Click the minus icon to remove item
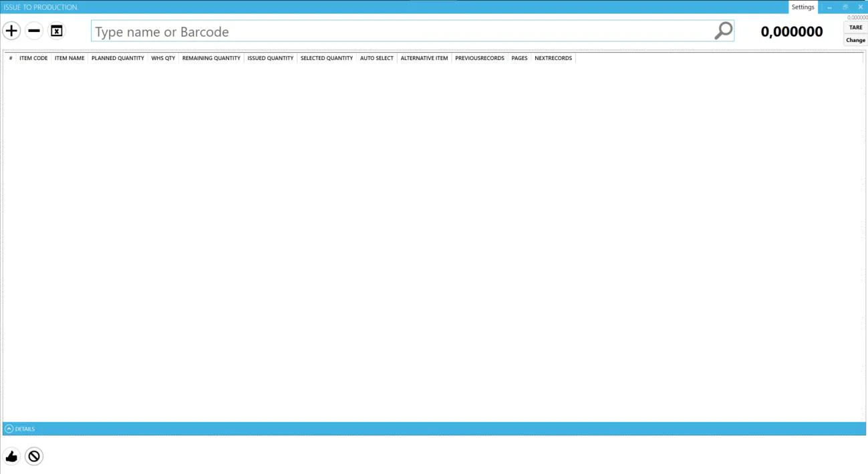Screen dimensions: 868x474 (x=34, y=31)
